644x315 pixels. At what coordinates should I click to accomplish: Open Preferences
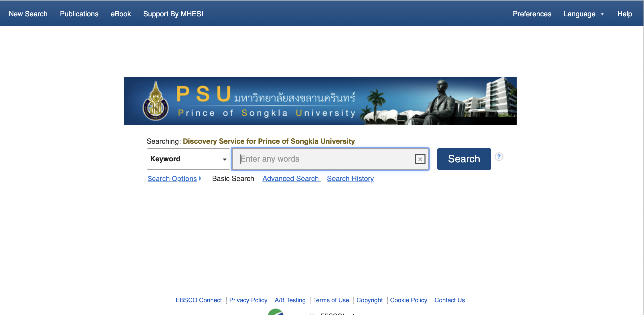tap(532, 14)
